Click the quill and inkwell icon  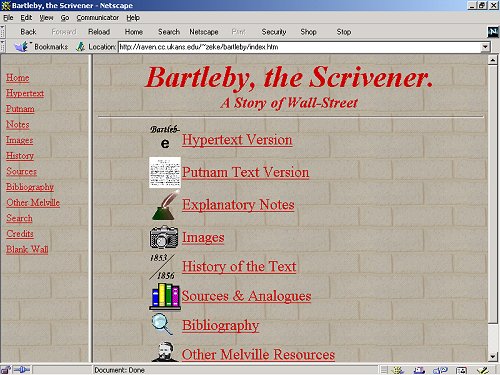[165, 205]
